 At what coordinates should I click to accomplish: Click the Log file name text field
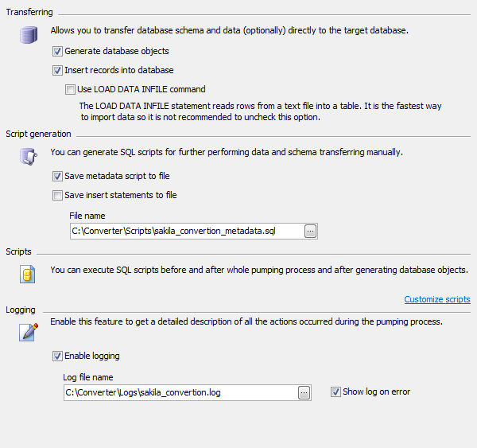[x=179, y=392]
